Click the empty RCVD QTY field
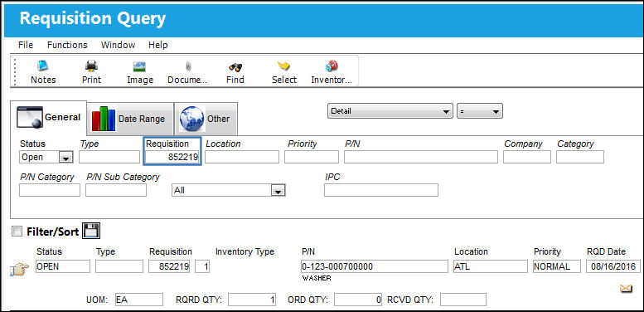 (x=463, y=300)
